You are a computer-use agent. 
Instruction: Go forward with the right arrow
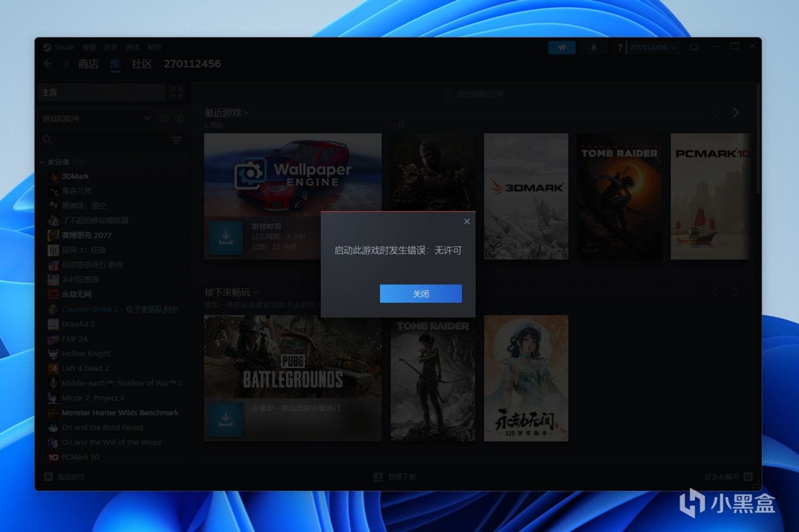point(65,64)
